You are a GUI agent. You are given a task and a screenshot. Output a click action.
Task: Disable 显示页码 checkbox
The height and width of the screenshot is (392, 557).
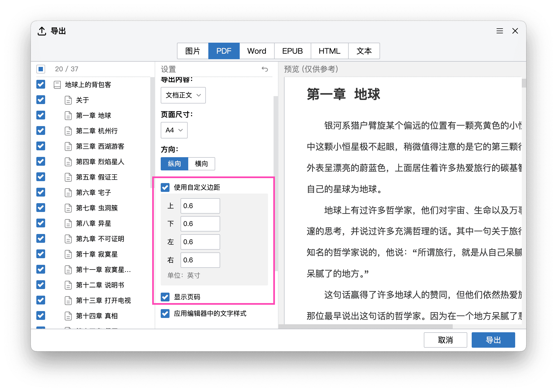click(165, 297)
